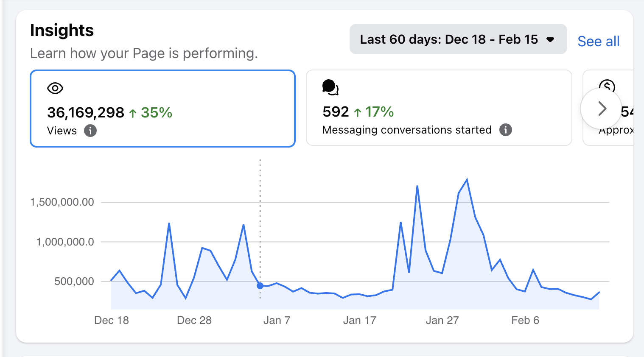This screenshot has height=357, width=644.
Task: Click the dollar sign icon on third card
Action: 608,85
